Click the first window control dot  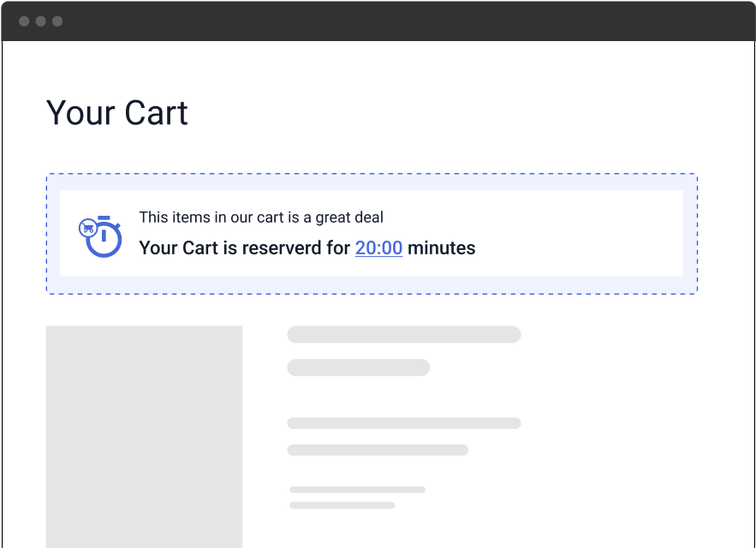(24, 21)
